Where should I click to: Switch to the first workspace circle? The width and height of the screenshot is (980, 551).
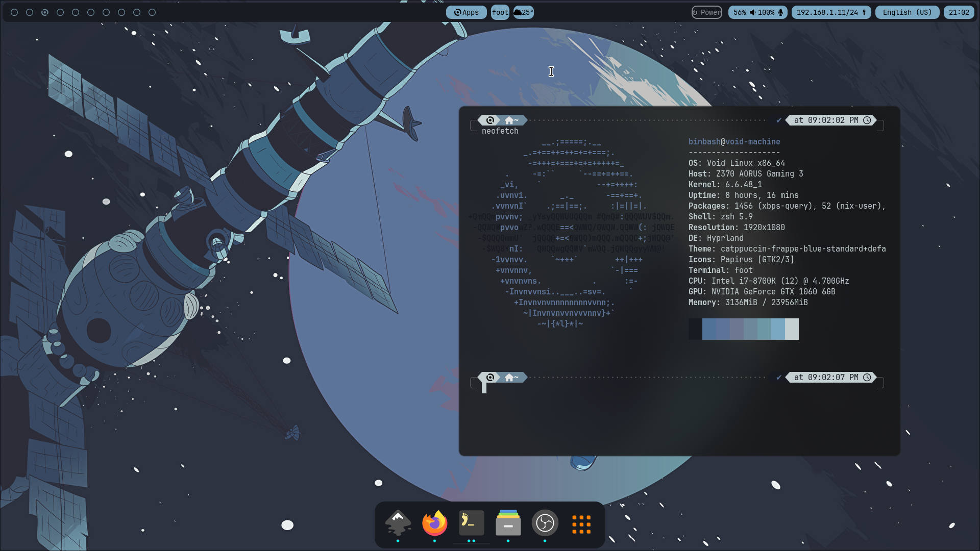tap(14, 12)
